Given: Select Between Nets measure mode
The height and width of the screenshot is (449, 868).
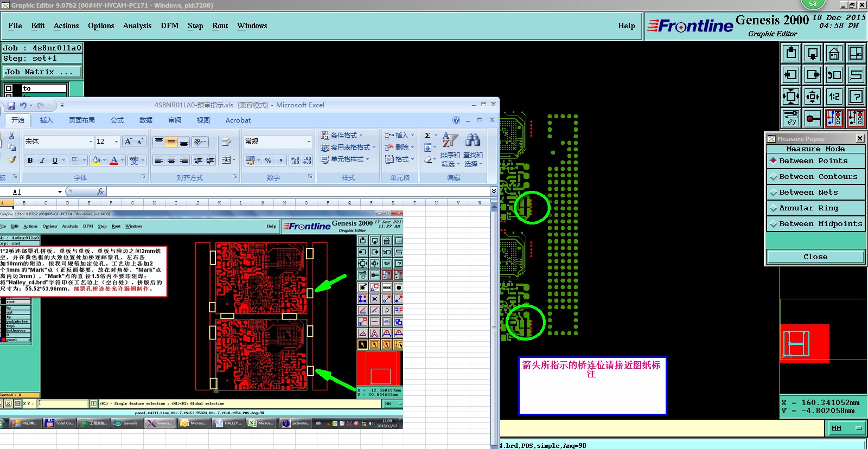Looking at the screenshot, I should (815, 193).
